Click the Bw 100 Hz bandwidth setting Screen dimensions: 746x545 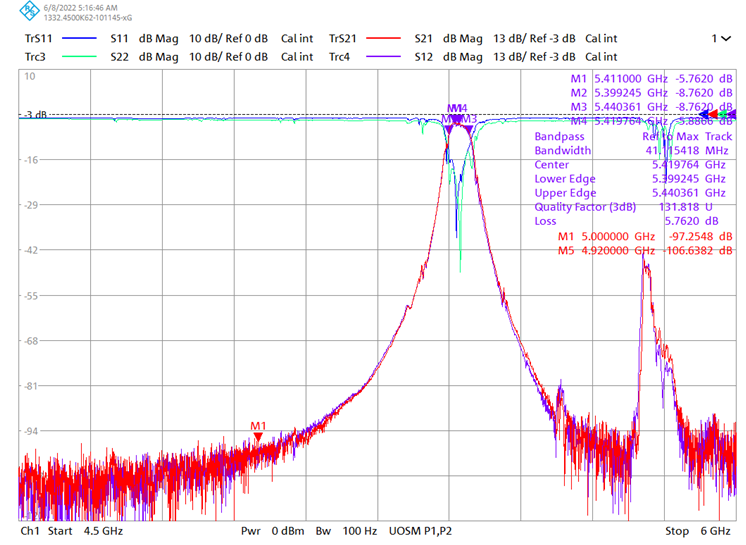[x=346, y=531]
